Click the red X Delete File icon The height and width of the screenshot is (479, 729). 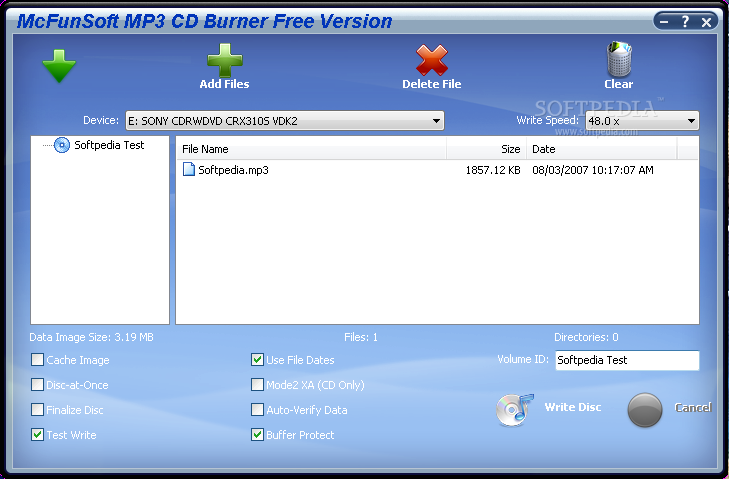(x=432, y=60)
